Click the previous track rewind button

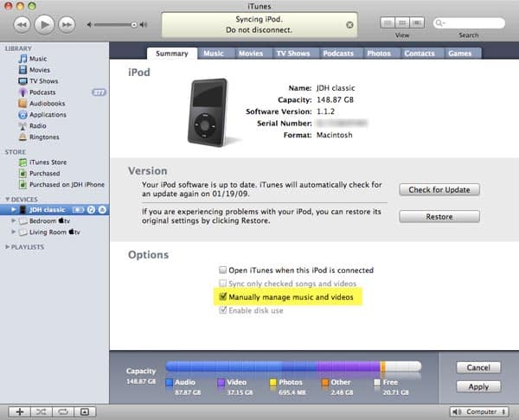point(22,25)
